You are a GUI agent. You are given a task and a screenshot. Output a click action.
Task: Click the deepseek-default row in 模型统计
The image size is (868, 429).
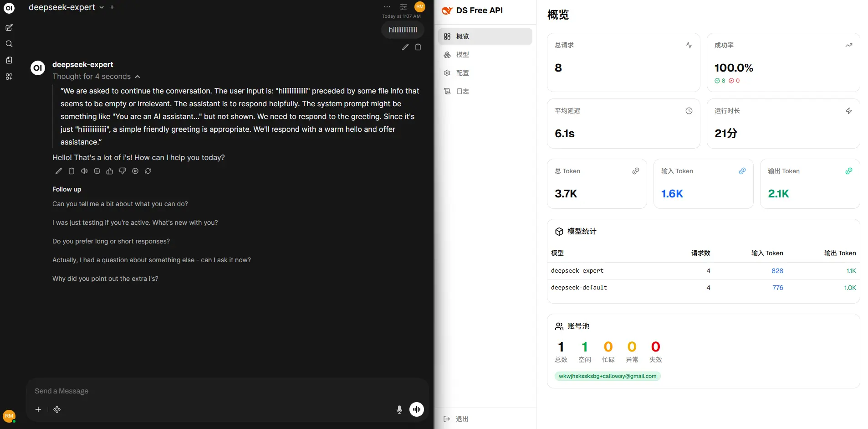pos(704,288)
